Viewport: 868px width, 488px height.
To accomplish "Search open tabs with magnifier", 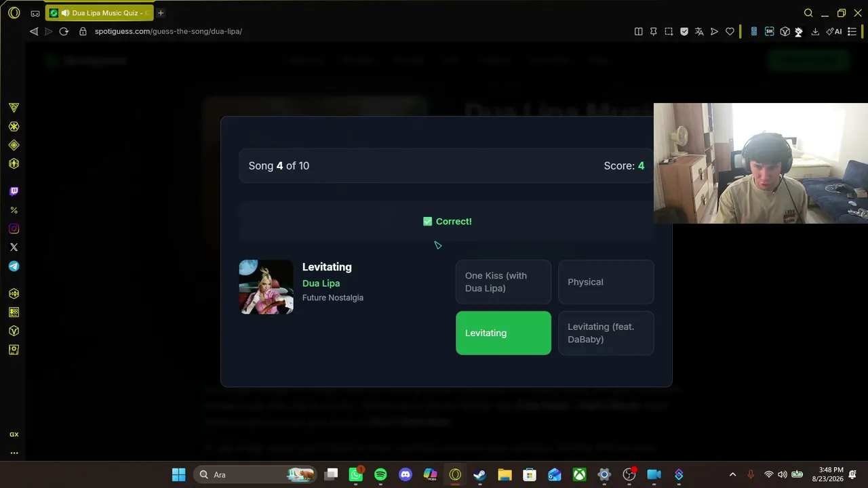I will pos(808,13).
